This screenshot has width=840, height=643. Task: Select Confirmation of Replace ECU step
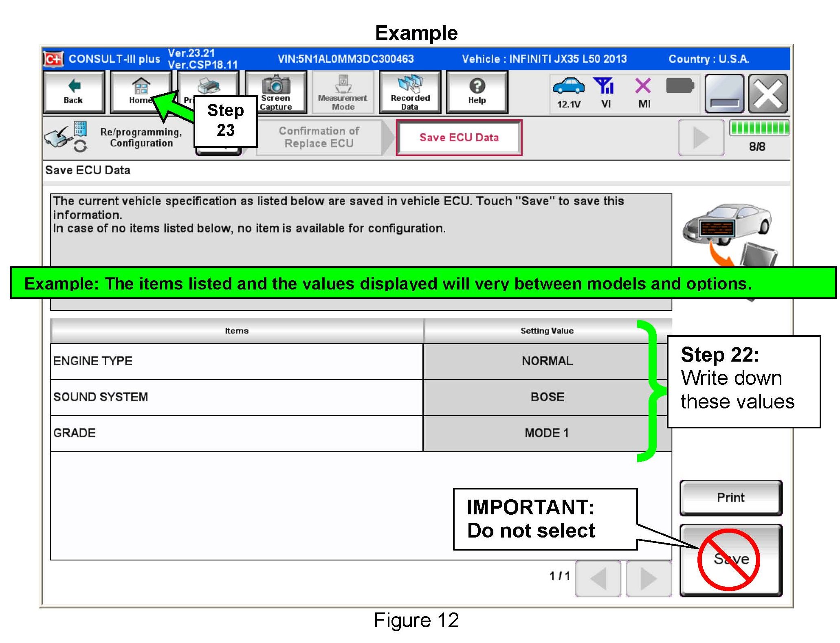point(319,137)
